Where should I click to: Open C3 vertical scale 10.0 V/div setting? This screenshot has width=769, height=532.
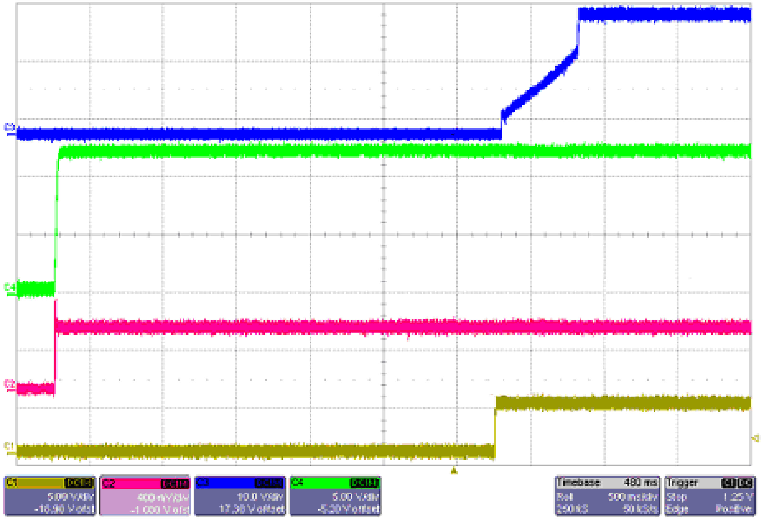point(260,497)
